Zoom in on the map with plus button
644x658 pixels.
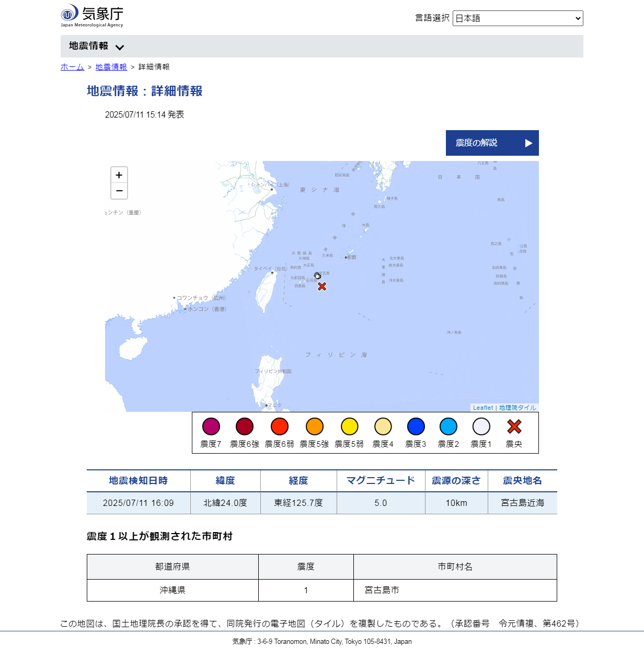119,175
